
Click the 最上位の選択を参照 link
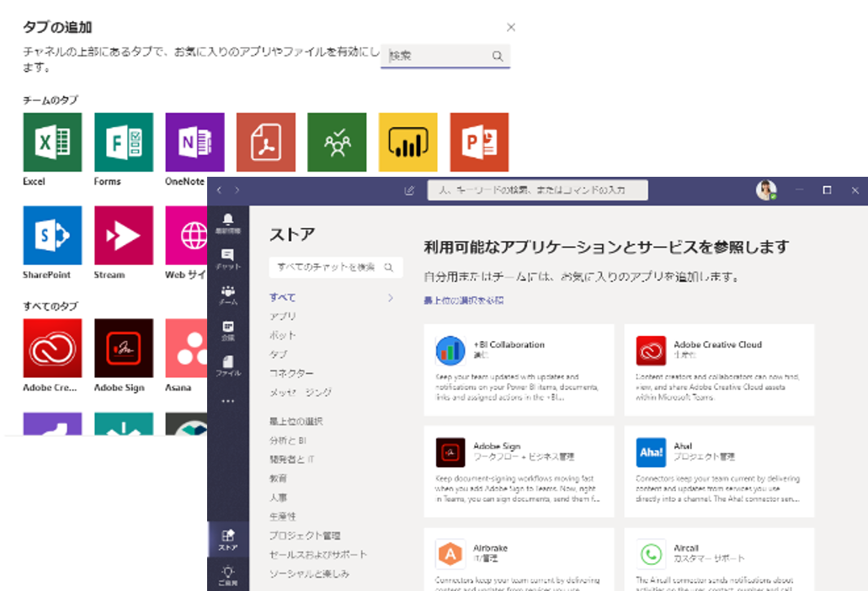coord(463,301)
